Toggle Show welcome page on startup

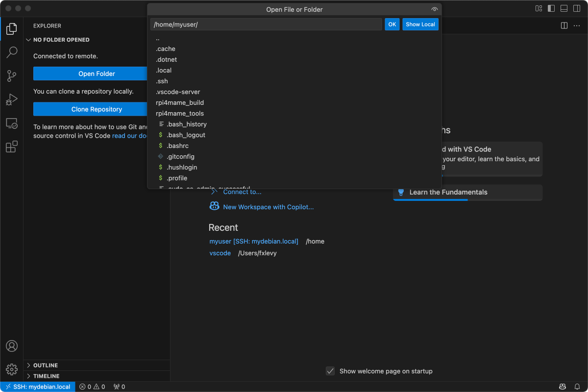(331, 371)
